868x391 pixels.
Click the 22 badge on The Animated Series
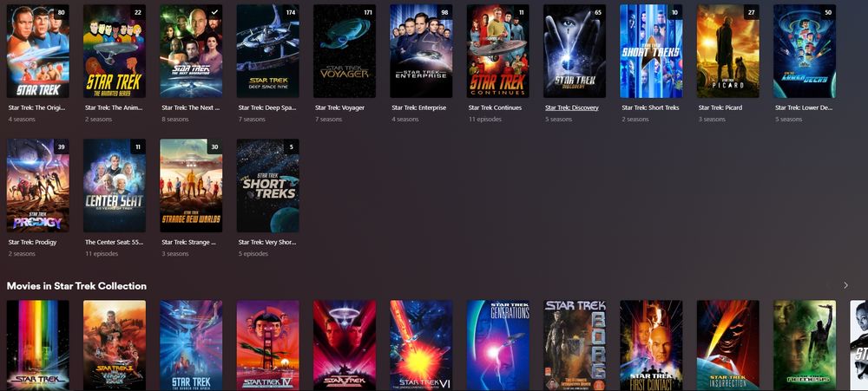[138, 12]
